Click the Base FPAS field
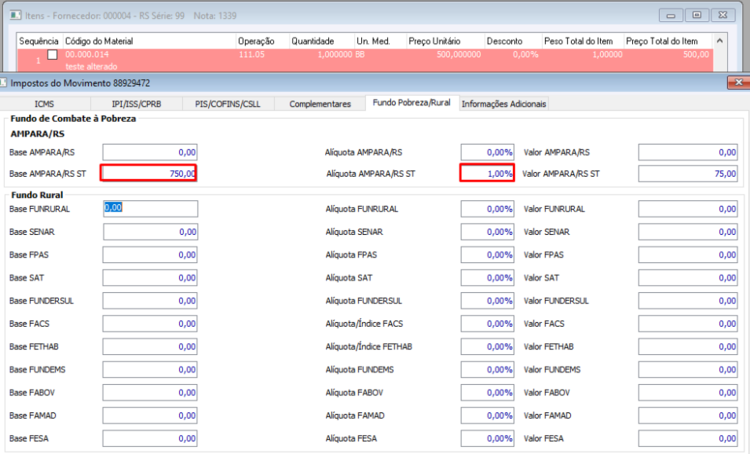Screen dimensions: 750x454 150,255
